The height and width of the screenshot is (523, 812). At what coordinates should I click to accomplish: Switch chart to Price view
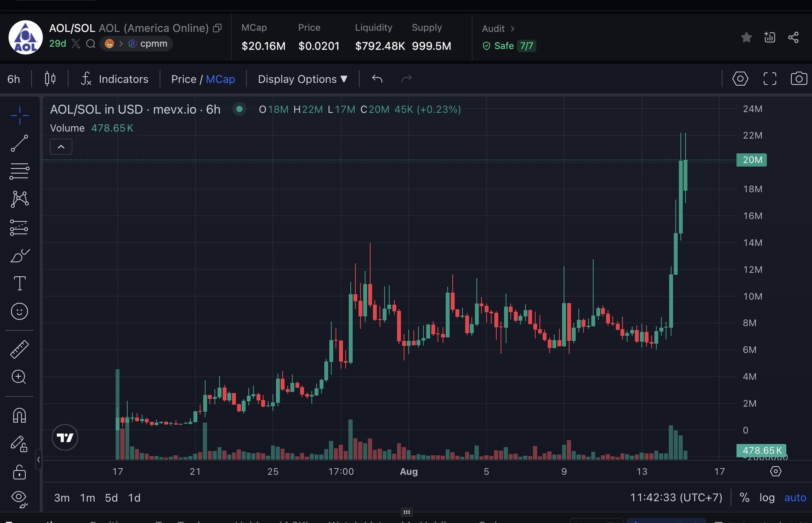click(x=184, y=79)
